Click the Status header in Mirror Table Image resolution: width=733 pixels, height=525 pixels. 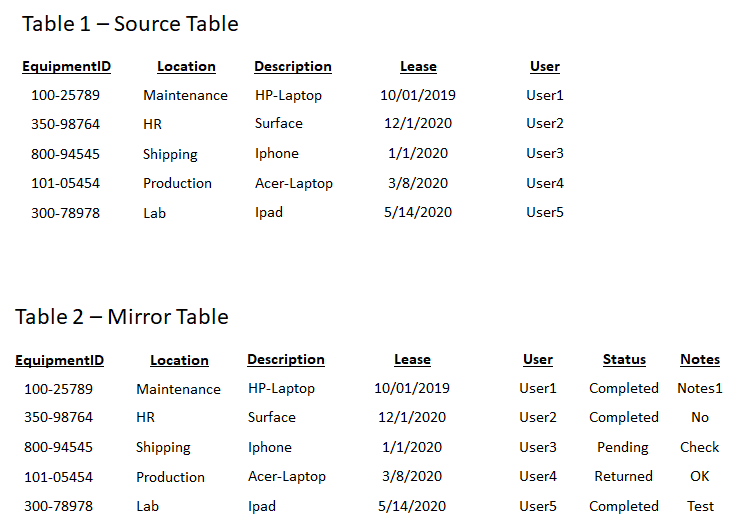(x=624, y=360)
